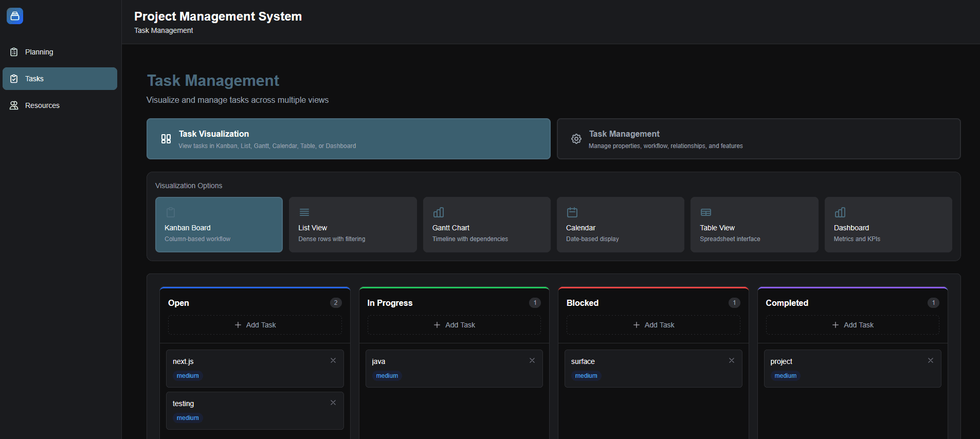
Task: Click the blue app logo icon
Action: [15, 16]
